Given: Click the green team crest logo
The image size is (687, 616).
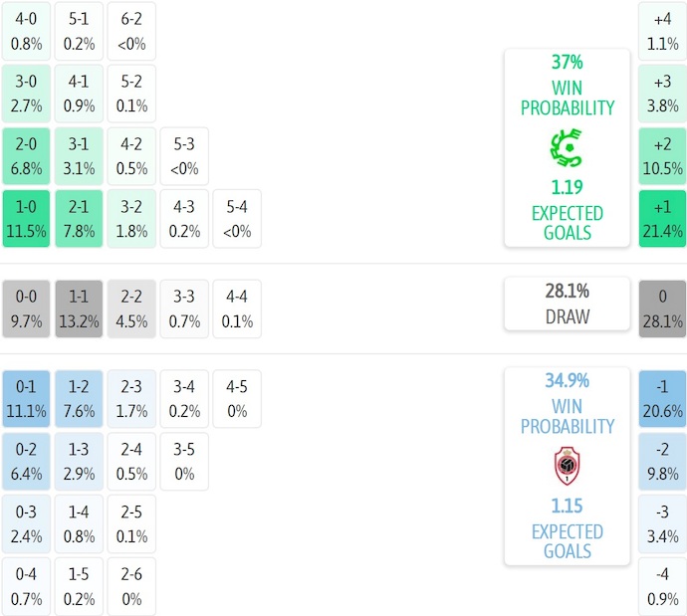Looking at the screenshot, I should tap(567, 148).
